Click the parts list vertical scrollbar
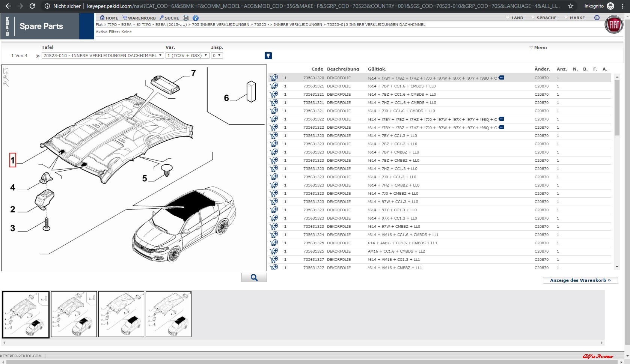The image size is (630, 364). [x=617, y=107]
